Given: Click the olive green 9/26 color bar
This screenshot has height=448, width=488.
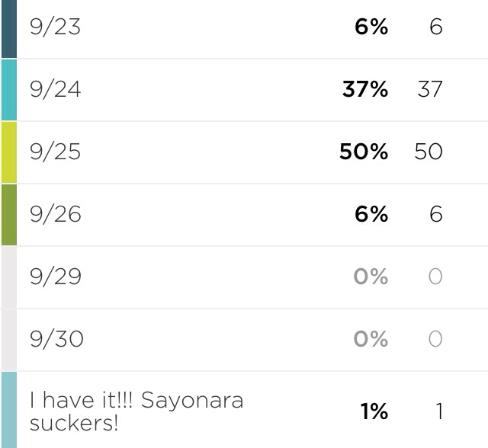Looking at the screenshot, I should tap(9, 215).
